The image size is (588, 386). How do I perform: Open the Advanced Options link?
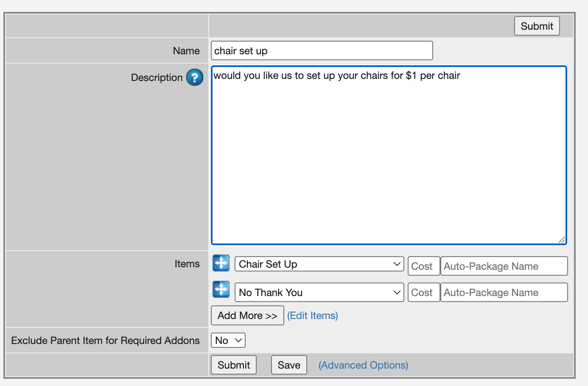pyautogui.click(x=364, y=365)
